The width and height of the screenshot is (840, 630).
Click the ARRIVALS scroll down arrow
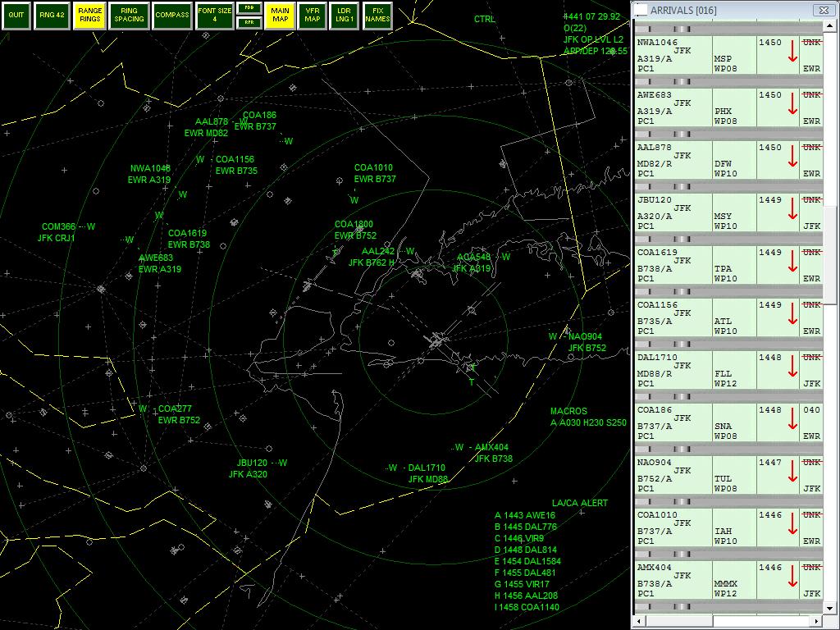coord(831,609)
